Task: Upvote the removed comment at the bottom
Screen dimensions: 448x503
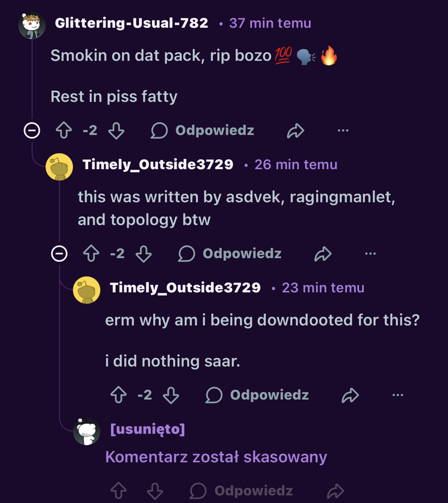Action: [119, 491]
